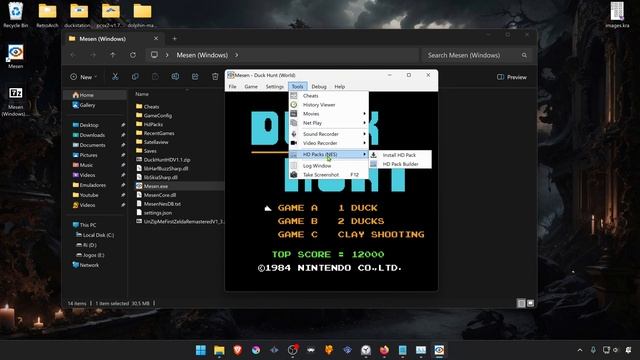Click the Install HD Pack download icon

pyautogui.click(x=373, y=155)
